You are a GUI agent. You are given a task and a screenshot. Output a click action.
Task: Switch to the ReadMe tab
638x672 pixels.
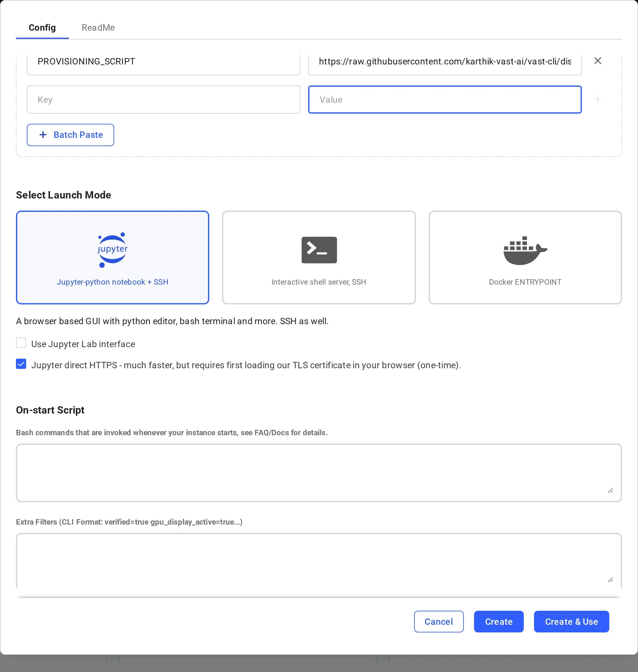coord(98,27)
